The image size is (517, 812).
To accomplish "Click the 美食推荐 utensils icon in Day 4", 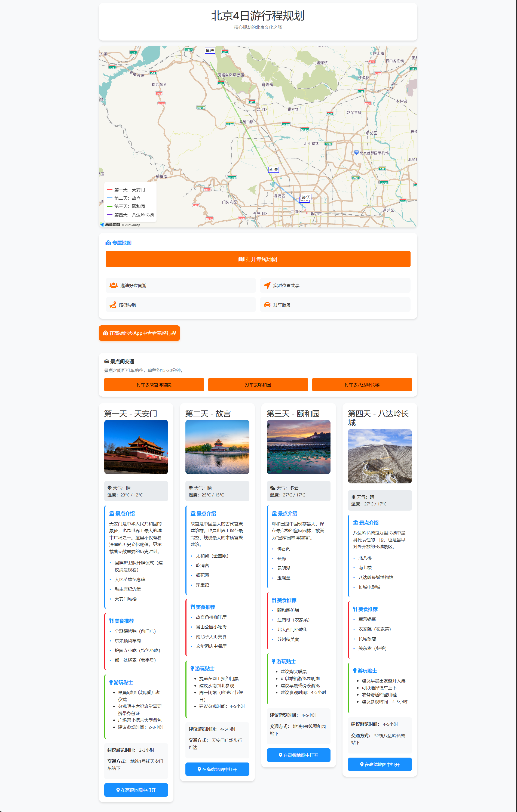I will coord(355,609).
